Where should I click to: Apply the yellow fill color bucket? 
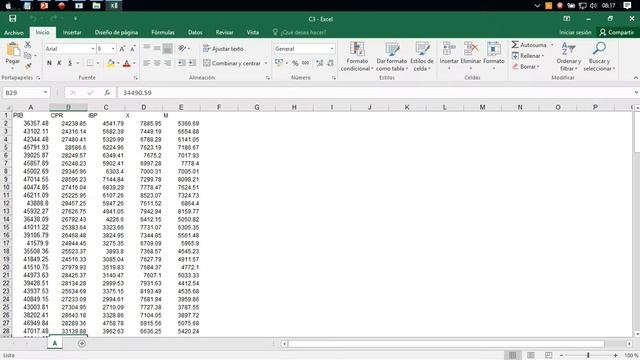click(x=111, y=63)
